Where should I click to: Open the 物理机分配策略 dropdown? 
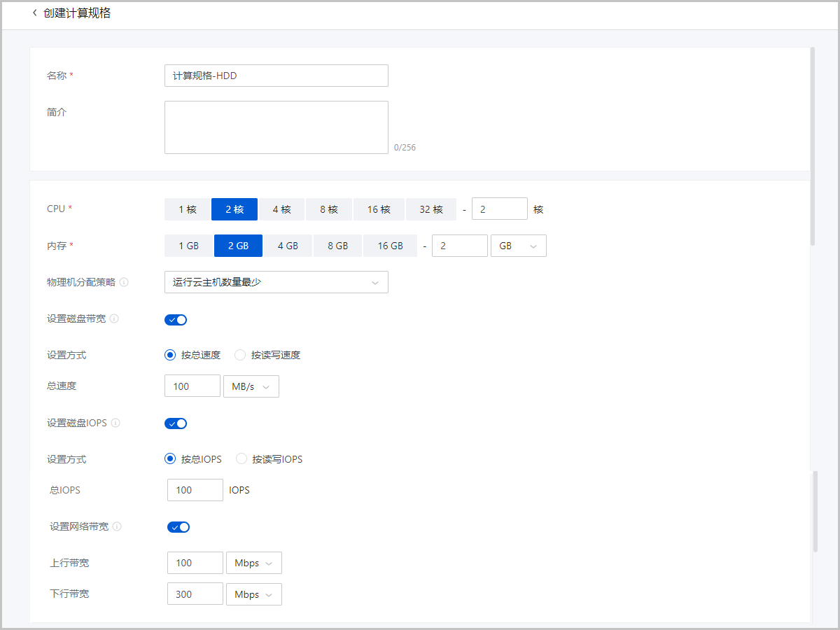pos(276,282)
